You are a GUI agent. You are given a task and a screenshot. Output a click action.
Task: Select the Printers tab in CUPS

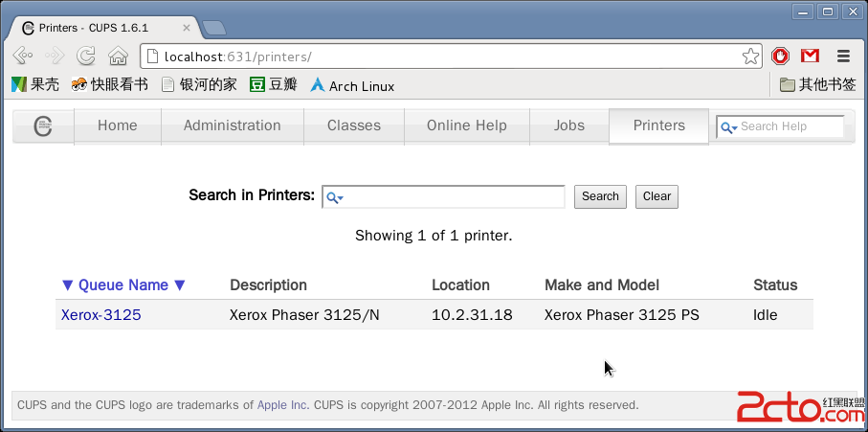(658, 125)
